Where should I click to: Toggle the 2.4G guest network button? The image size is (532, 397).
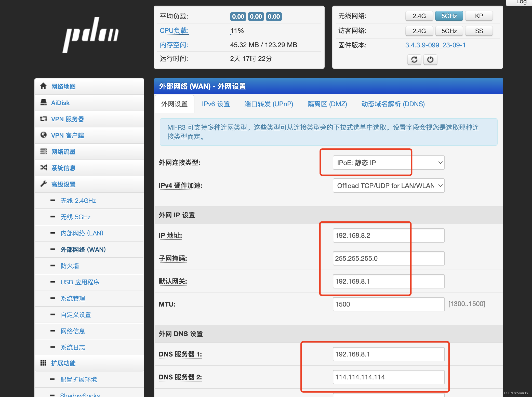click(x=419, y=31)
